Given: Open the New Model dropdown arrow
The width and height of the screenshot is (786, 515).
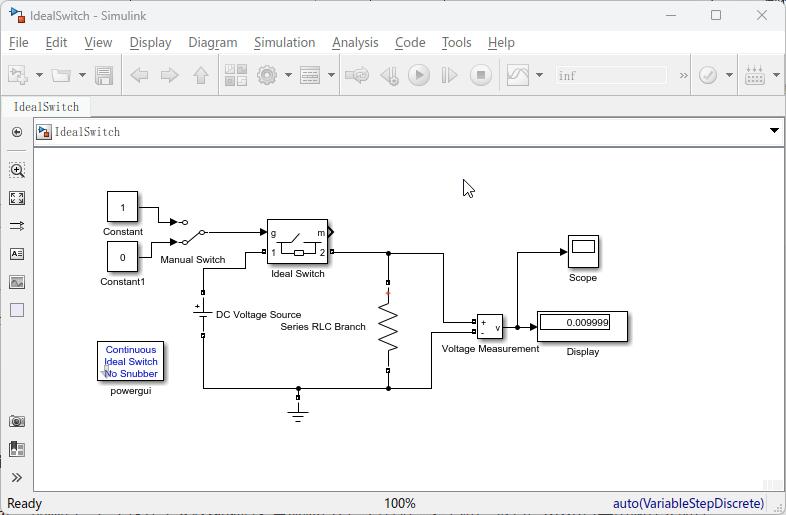Looking at the screenshot, I should 39,76.
